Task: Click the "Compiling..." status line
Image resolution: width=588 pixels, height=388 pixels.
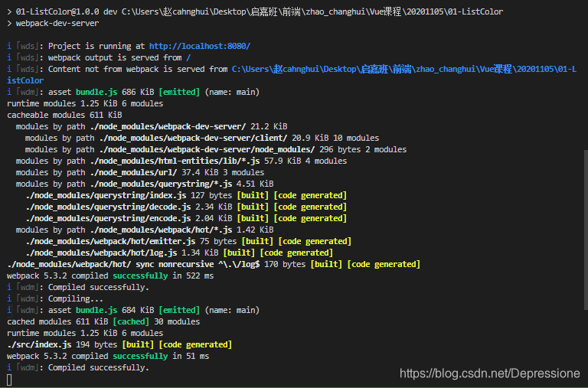Action: coord(55,298)
